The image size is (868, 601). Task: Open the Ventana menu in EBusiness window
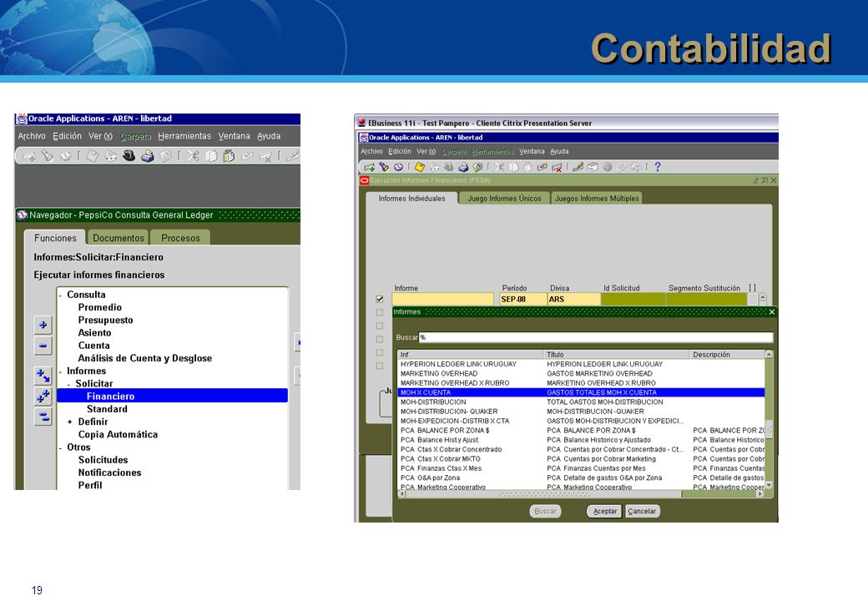tap(532, 151)
